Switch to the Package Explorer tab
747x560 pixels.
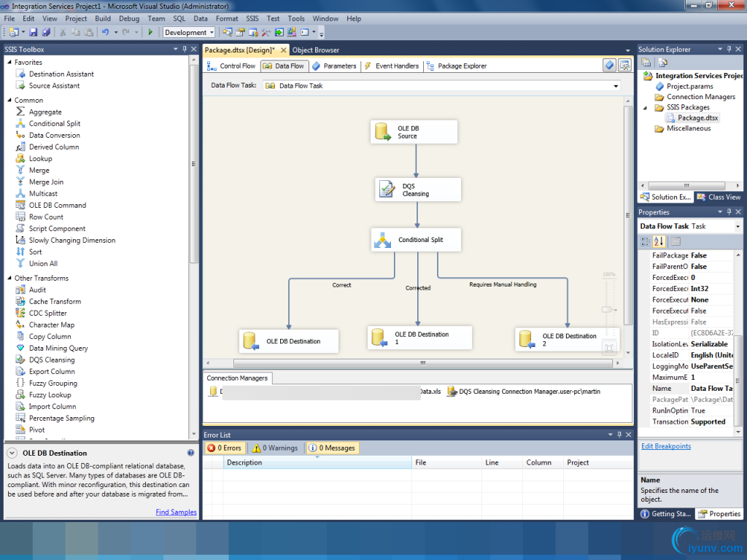pyautogui.click(x=457, y=66)
